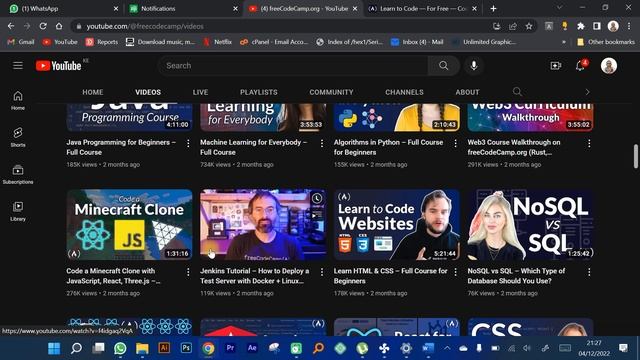Open After Effects from taskbar
The width and height of the screenshot is (640, 360).
click(252, 348)
